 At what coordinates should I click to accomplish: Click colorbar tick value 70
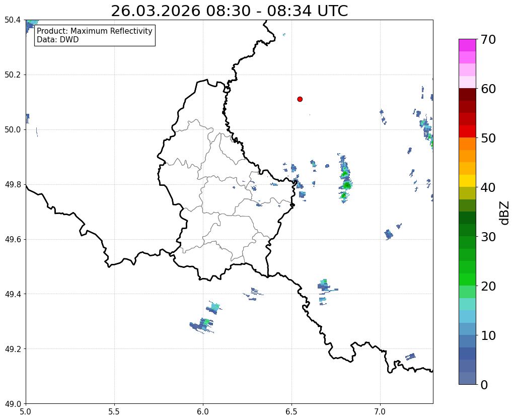point(488,39)
